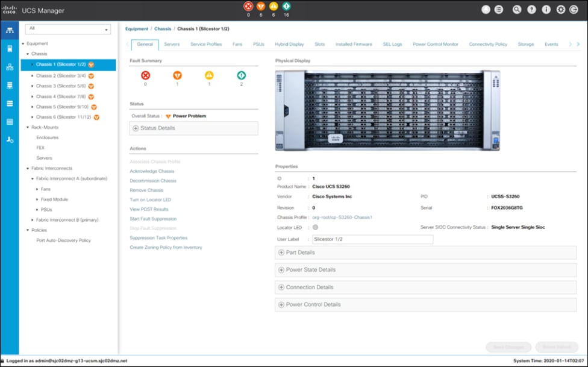Open the org-root/cp-S3260-Chassis1 chassis profile link
The image size is (588, 367).
click(342, 218)
